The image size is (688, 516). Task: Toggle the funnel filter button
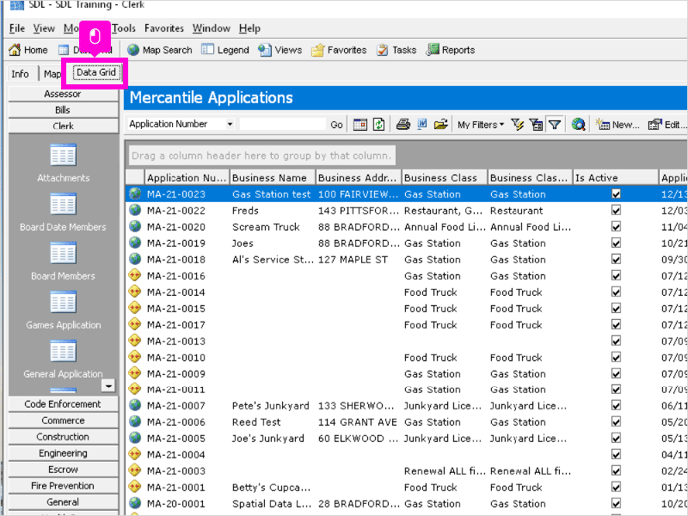point(555,125)
